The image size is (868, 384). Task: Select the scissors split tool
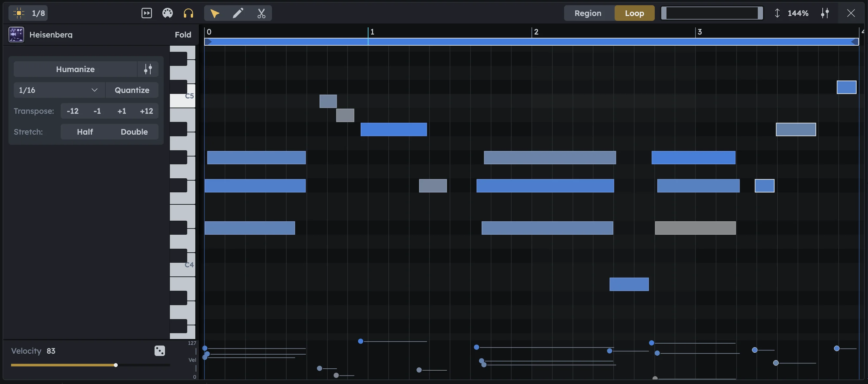point(261,13)
